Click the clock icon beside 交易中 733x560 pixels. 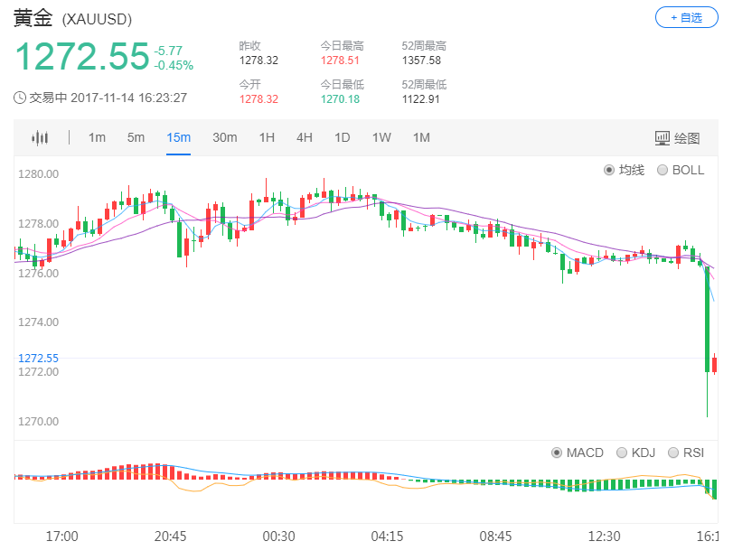coord(22,95)
